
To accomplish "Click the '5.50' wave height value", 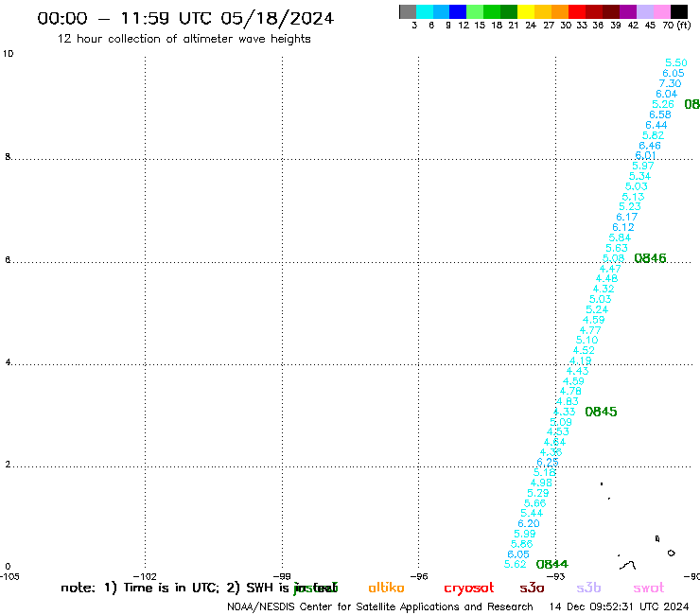I will coord(676,63).
